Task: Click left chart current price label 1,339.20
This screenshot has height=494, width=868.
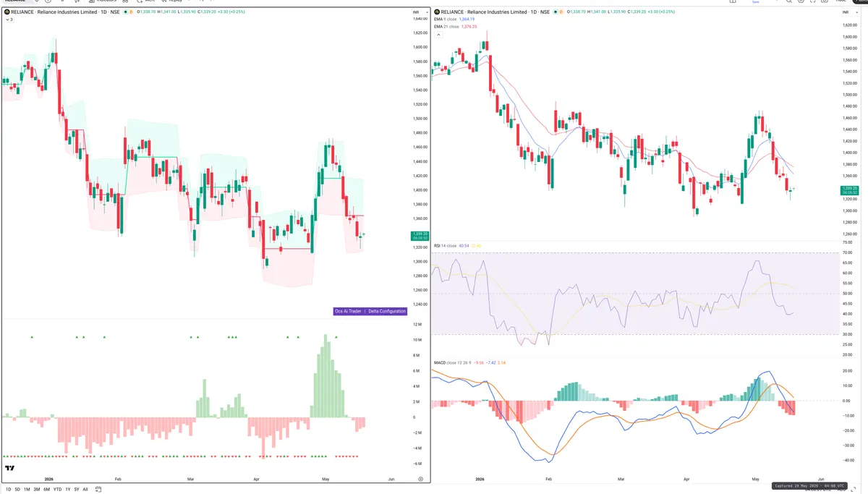Action: click(x=419, y=235)
